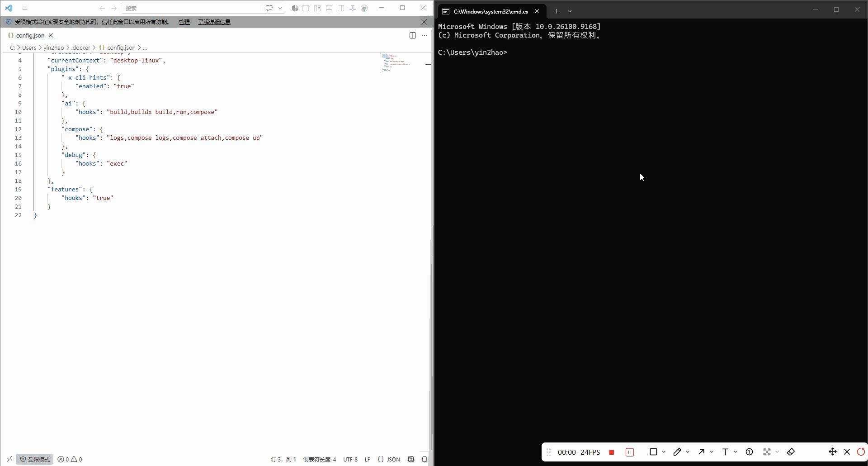Open the customize layout icon
The width and height of the screenshot is (868, 466).
(317, 8)
